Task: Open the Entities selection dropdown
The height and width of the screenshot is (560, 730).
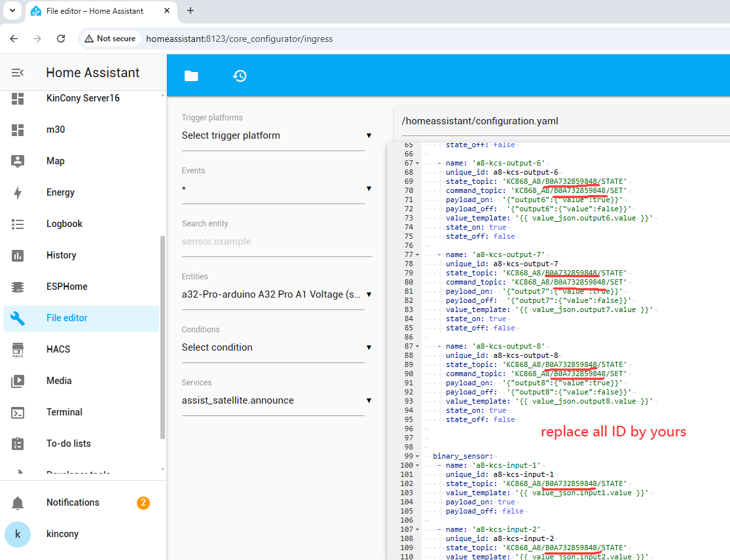Action: [276, 294]
